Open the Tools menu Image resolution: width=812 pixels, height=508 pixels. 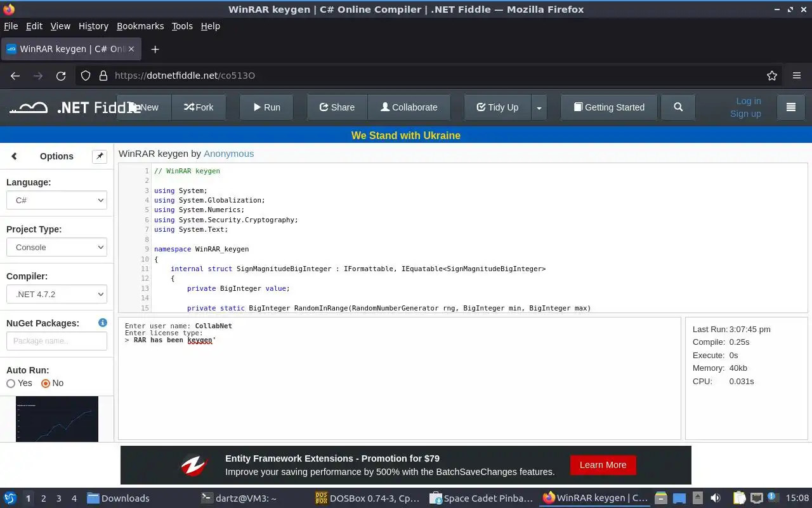point(182,26)
